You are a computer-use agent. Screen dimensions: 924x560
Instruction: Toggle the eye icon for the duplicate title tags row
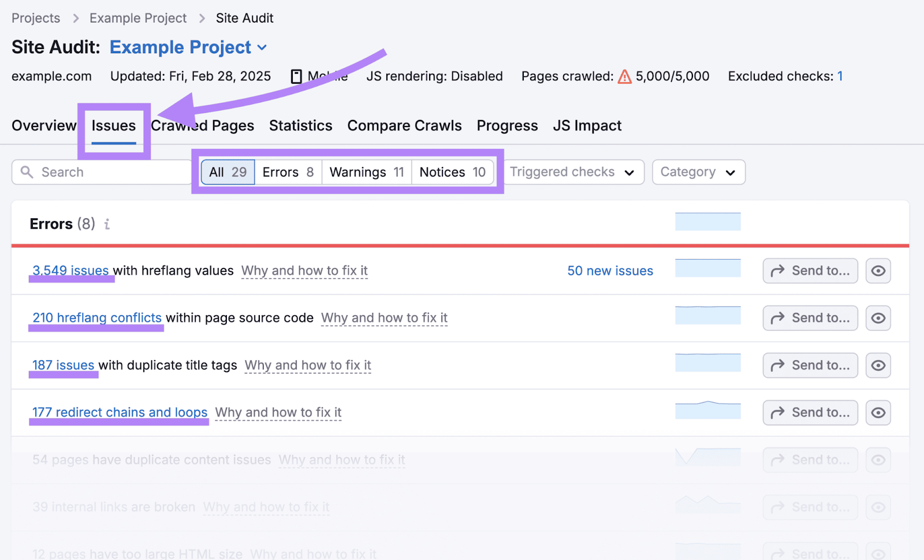pyautogui.click(x=878, y=365)
